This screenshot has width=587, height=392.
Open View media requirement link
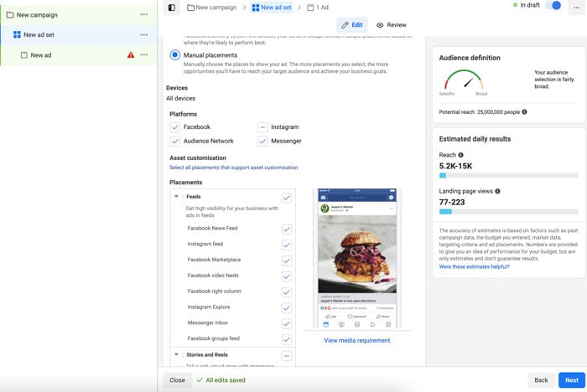(357, 340)
